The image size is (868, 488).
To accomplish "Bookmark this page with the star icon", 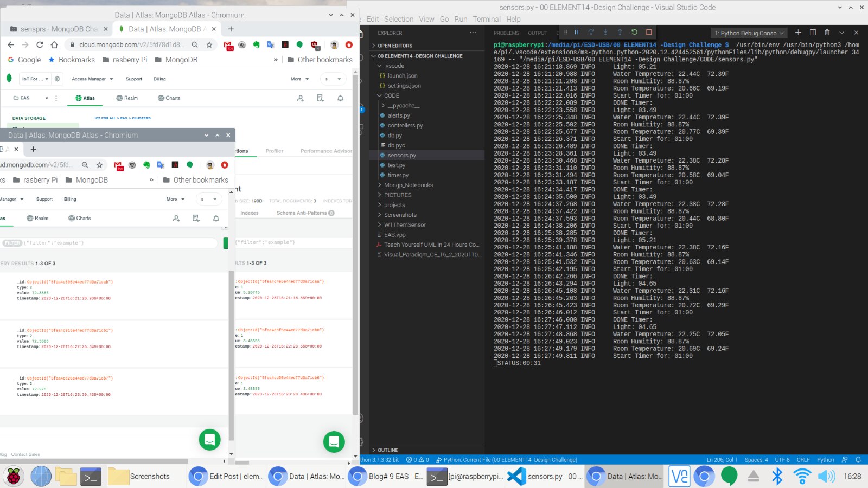I will 209,44.
